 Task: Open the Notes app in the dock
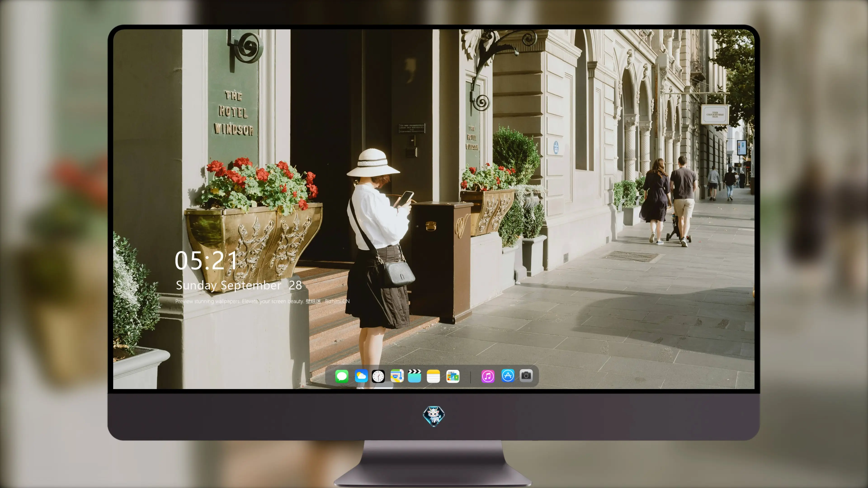(433, 376)
